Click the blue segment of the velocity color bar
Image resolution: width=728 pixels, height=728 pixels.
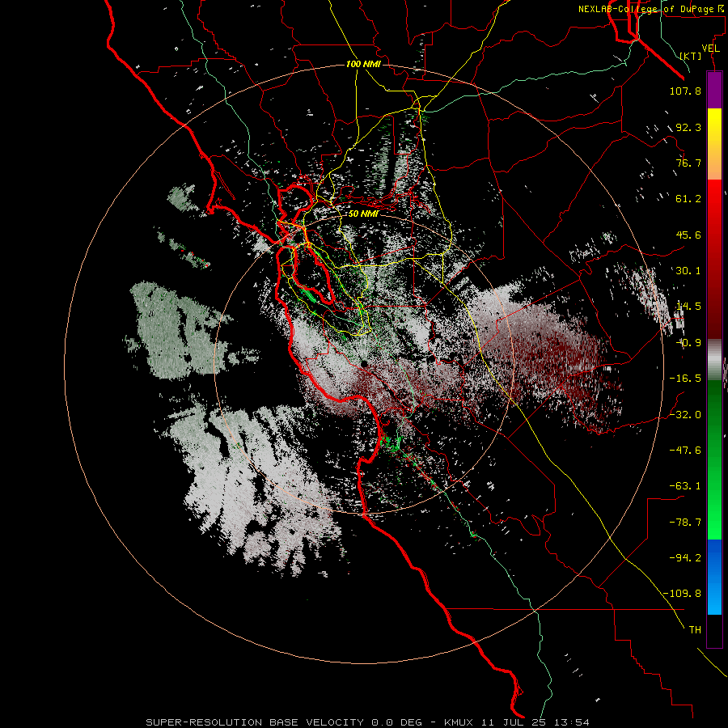714,577
